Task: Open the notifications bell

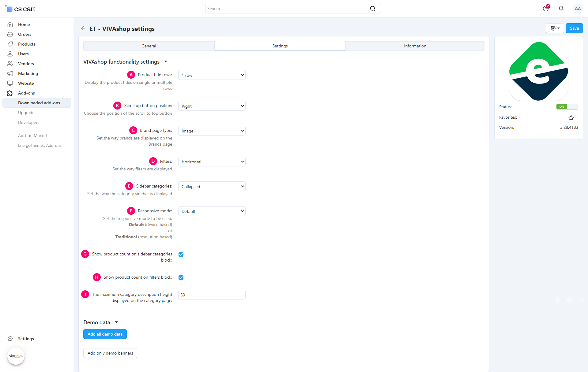Action: (x=561, y=9)
